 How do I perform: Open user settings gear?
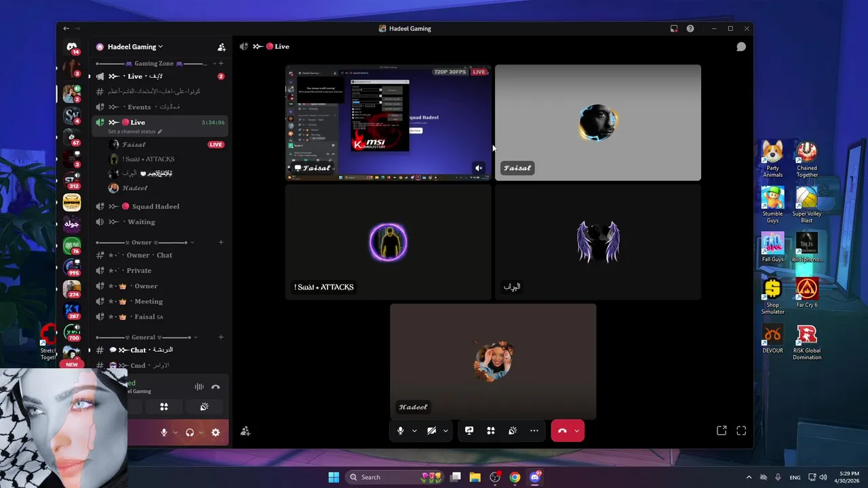pos(216,432)
